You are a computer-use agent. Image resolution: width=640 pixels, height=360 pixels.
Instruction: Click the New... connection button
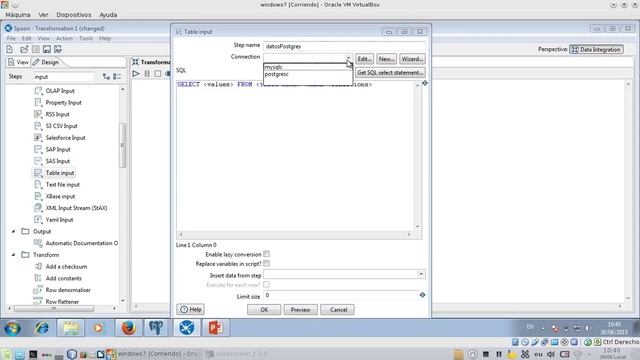[x=386, y=59]
